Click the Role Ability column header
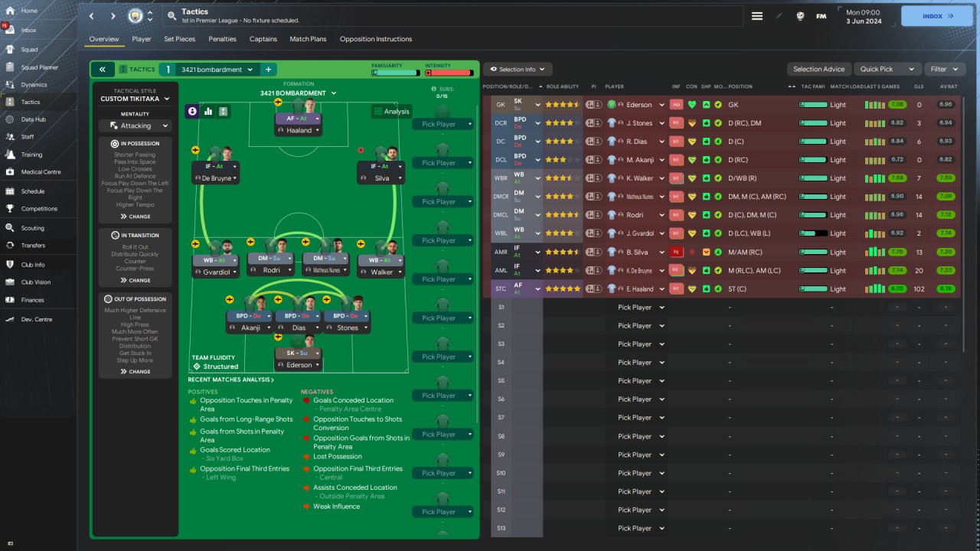980x551 pixels. click(x=563, y=86)
